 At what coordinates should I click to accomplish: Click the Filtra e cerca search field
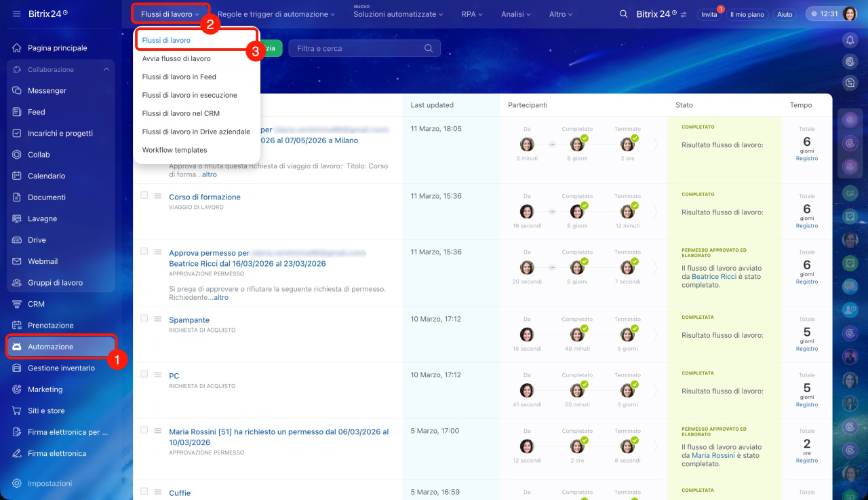358,49
